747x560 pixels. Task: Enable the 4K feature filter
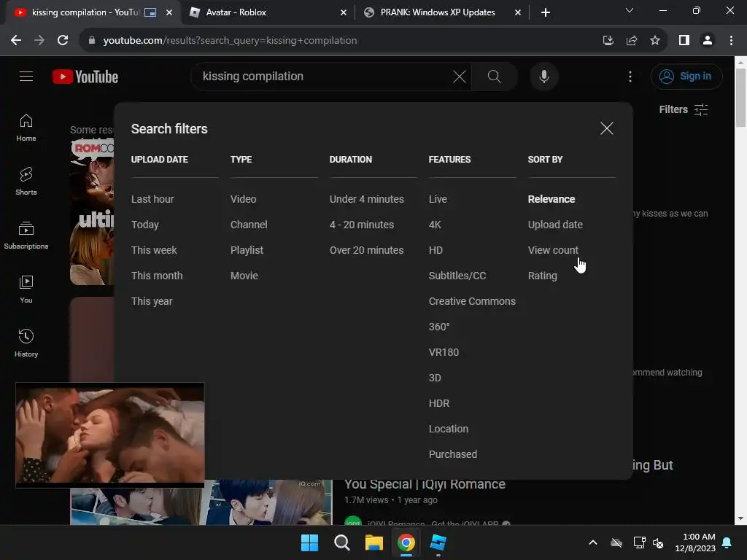435,225
